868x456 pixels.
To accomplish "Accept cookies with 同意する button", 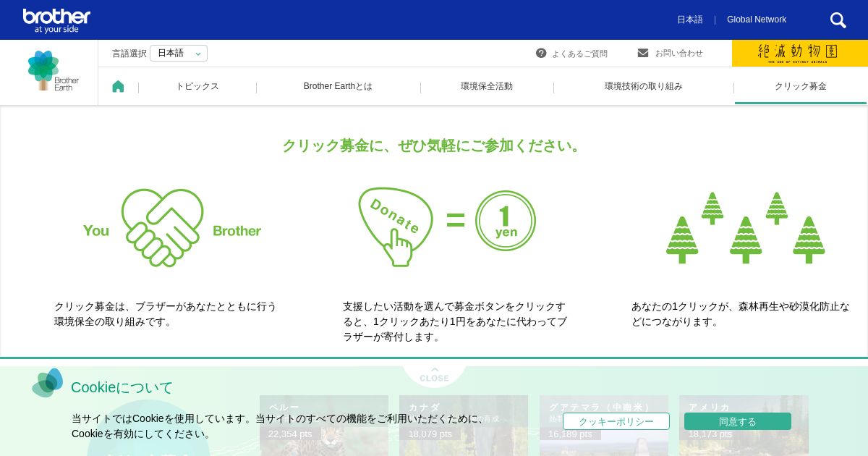I will point(738,421).
